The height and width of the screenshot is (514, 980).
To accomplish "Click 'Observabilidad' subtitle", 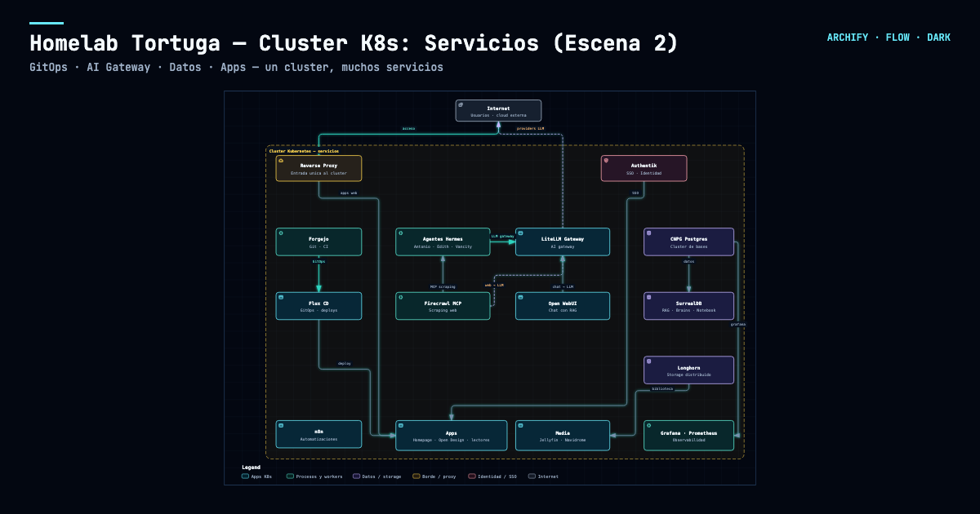I will click(688, 440).
